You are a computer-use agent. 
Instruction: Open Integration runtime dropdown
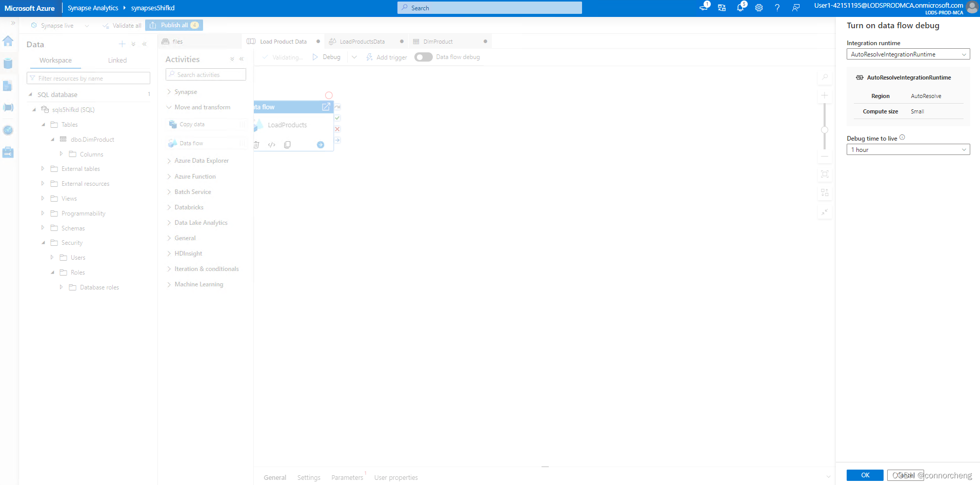pos(908,54)
